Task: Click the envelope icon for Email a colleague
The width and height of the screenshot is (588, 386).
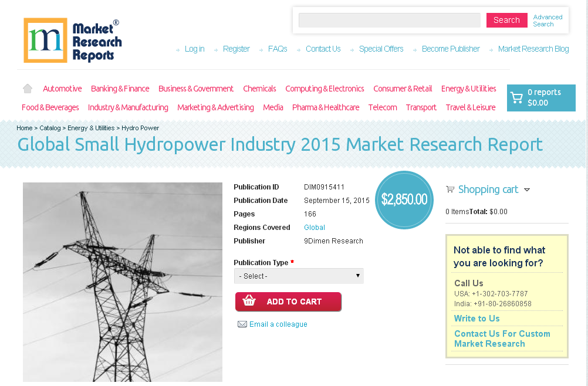Action: tap(242, 324)
